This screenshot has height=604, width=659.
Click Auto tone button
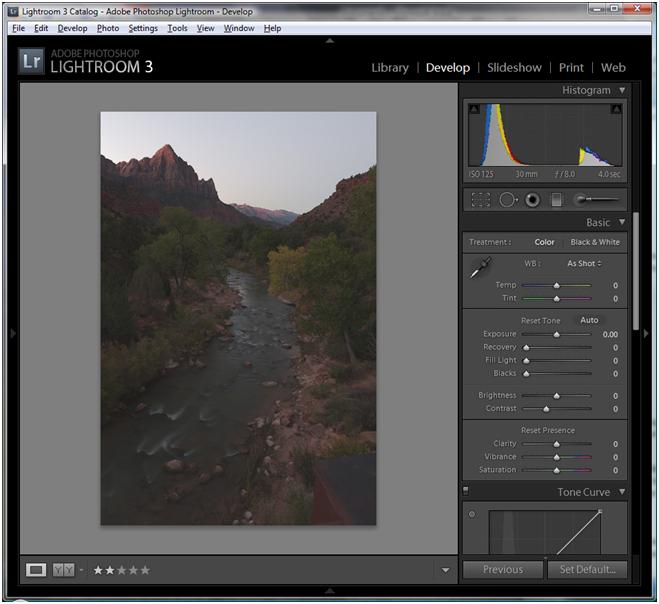(589, 320)
